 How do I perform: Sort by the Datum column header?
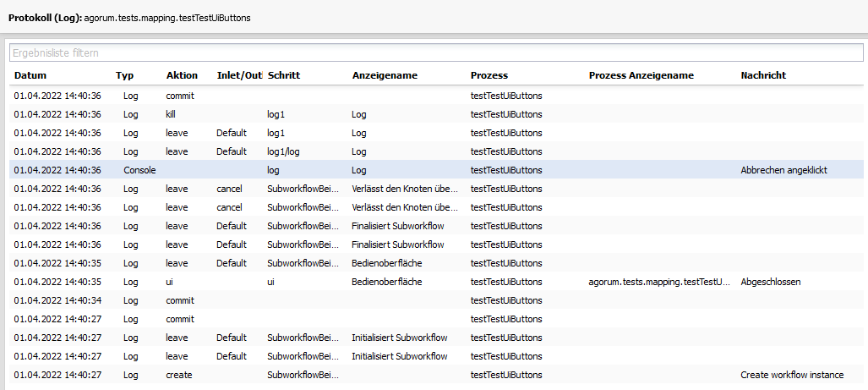pyautogui.click(x=30, y=75)
